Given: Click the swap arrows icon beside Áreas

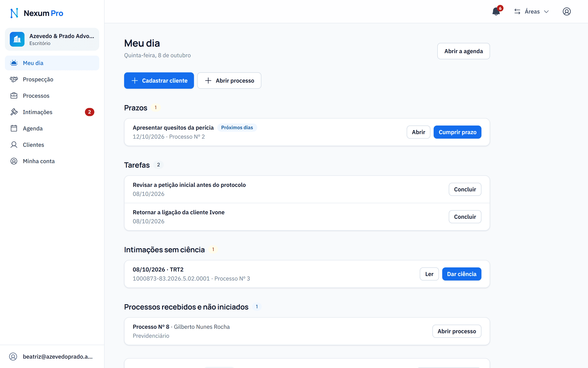Looking at the screenshot, I should [517, 11].
